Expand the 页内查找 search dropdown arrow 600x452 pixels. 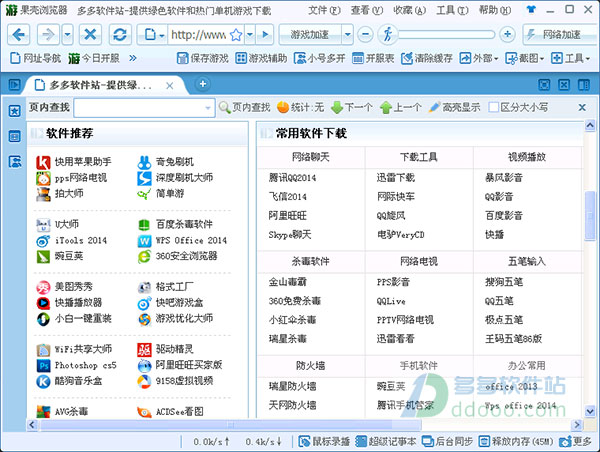(207, 107)
